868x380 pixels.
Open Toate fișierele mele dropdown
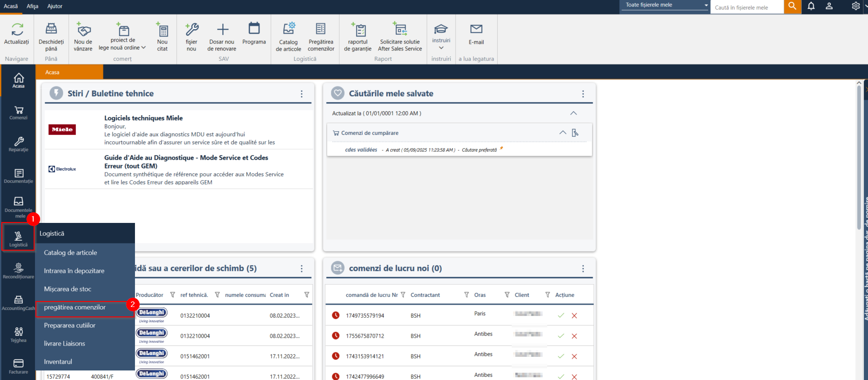click(x=665, y=5)
